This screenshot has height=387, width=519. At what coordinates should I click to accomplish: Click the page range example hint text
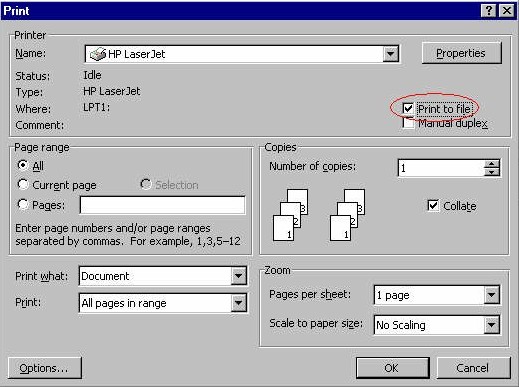[x=128, y=234]
